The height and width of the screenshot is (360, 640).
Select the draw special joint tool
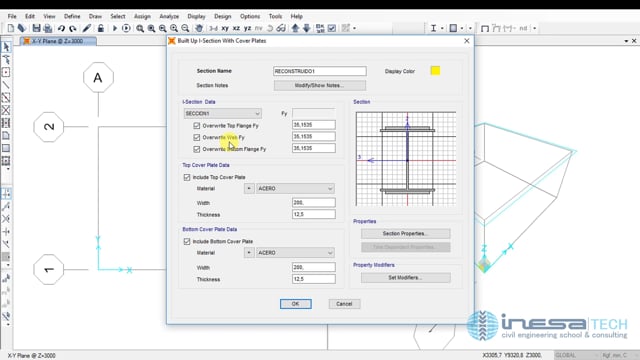(6, 72)
